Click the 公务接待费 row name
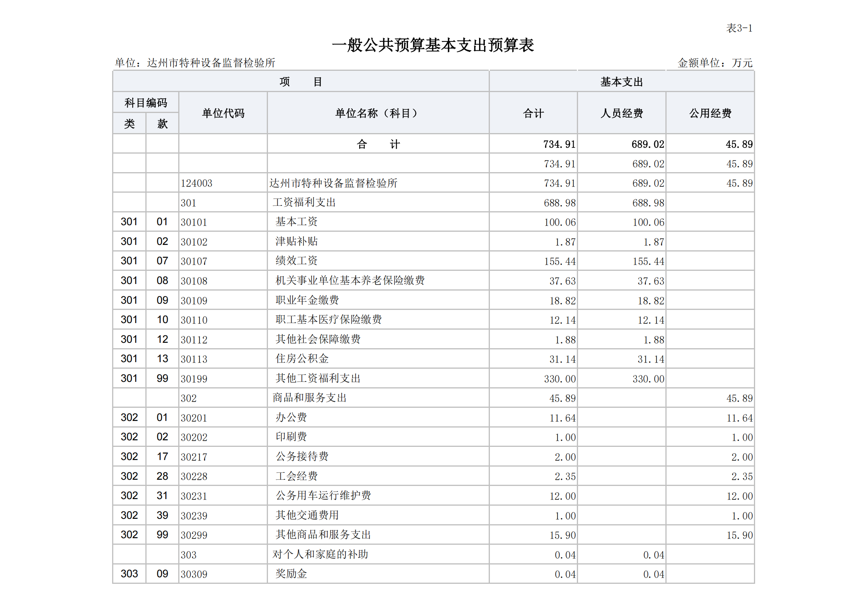Image resolution: width=868 pixels, height=614 pixels. pos(302,457)
